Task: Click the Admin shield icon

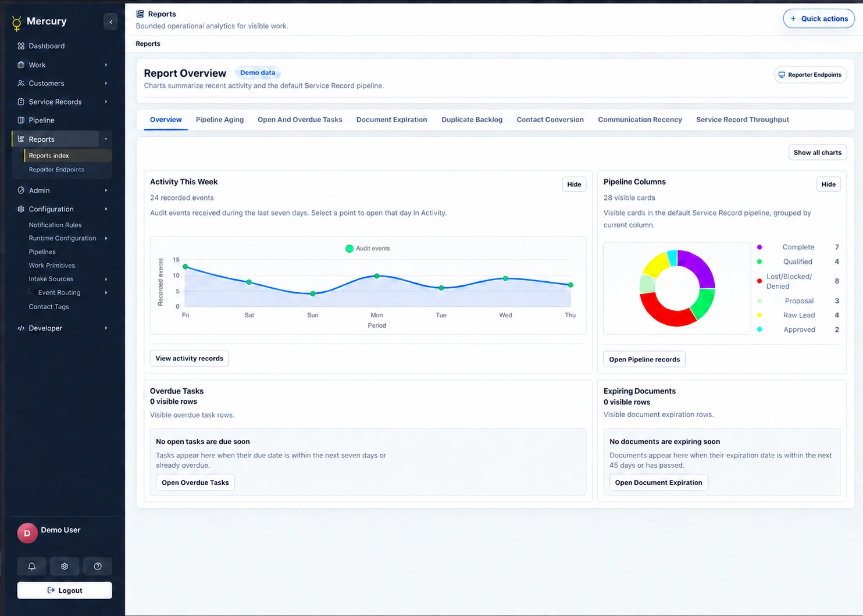Action: click(x=21, y=190)
